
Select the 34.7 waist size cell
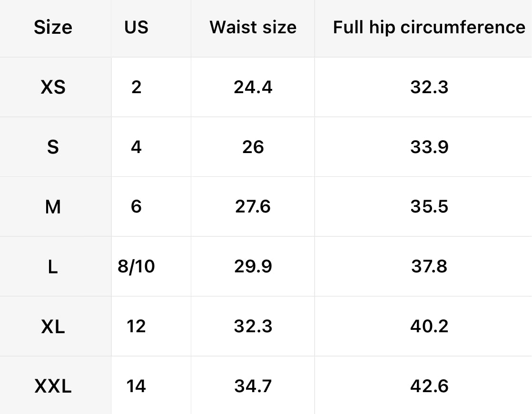[253, 386]
